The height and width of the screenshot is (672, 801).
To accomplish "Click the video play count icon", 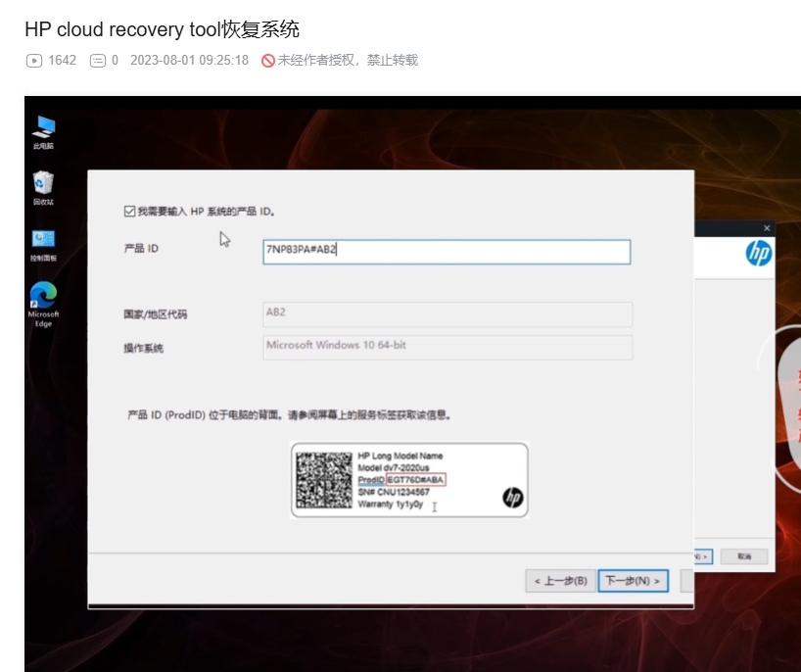I will coord(34,61).
